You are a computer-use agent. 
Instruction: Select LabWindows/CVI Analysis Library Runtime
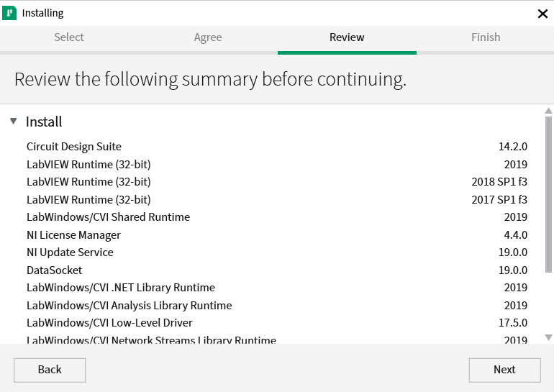click(277, 306)
